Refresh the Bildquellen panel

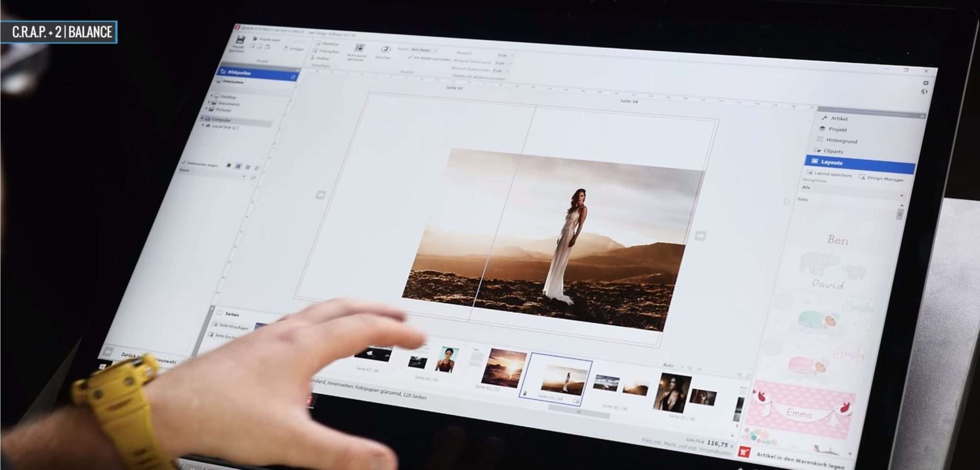(293, 77)
